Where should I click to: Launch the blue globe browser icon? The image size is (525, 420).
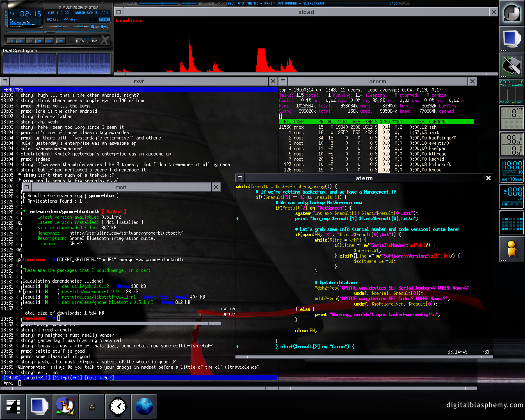(x=144, y=406)
